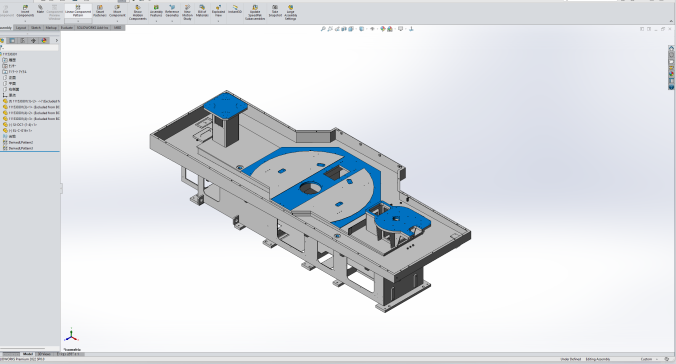Open SOLIDWORKS Resources home task pane

(671, 49)
